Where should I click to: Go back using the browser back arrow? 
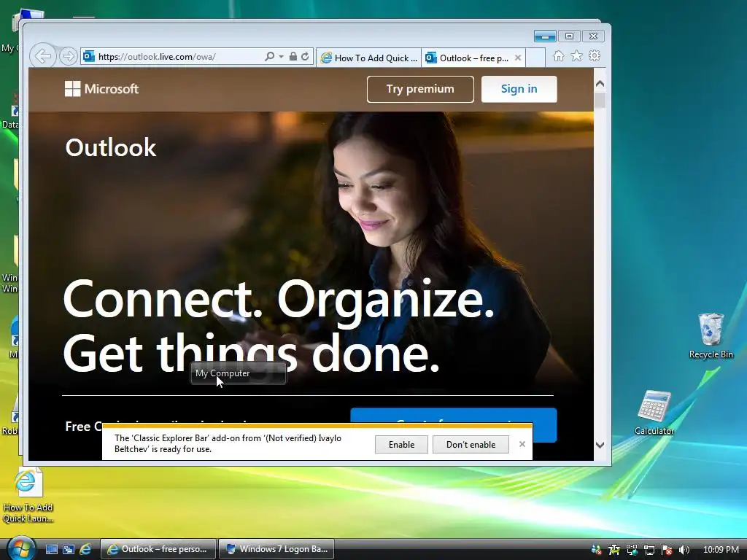click(43, 56)
